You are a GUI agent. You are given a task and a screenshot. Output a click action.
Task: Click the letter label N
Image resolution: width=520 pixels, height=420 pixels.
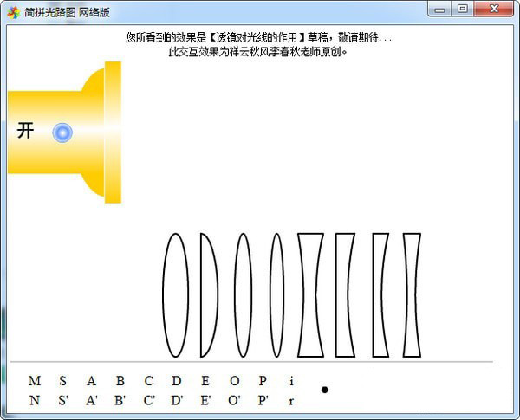[x=35, y=400]
